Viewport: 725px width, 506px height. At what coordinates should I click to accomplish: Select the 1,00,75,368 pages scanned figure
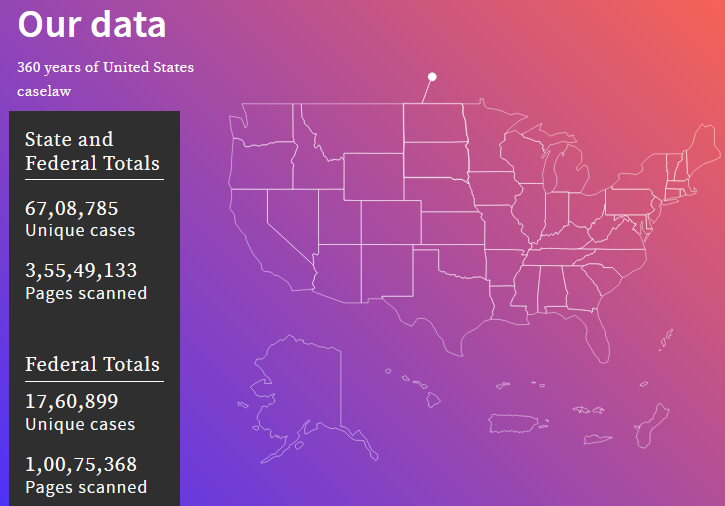coord(81,464)
